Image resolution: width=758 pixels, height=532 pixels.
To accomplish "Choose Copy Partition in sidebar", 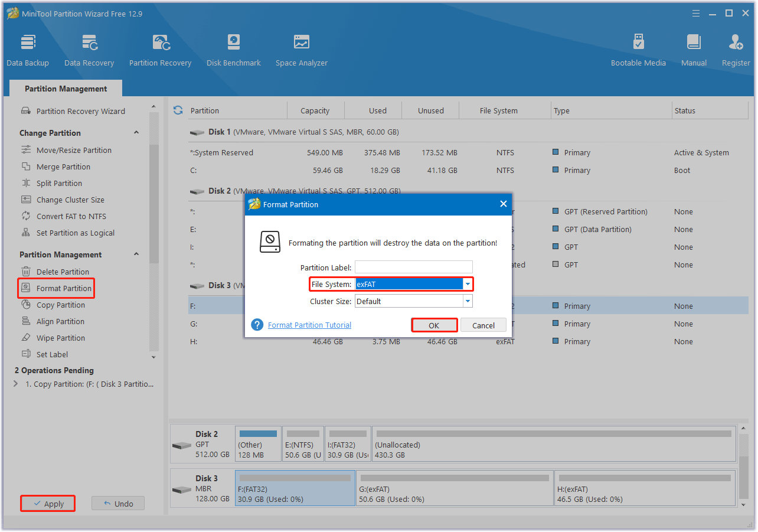I will pyautogui.click(x=53, y=305).
